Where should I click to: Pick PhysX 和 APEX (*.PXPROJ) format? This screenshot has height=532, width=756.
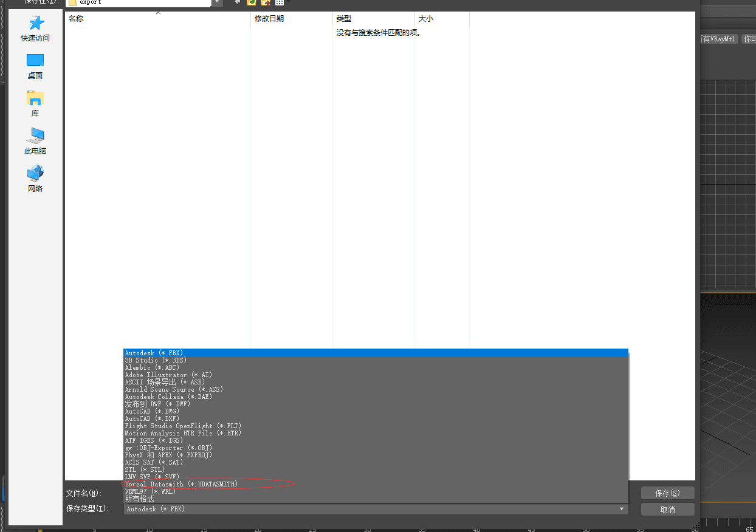376,455
